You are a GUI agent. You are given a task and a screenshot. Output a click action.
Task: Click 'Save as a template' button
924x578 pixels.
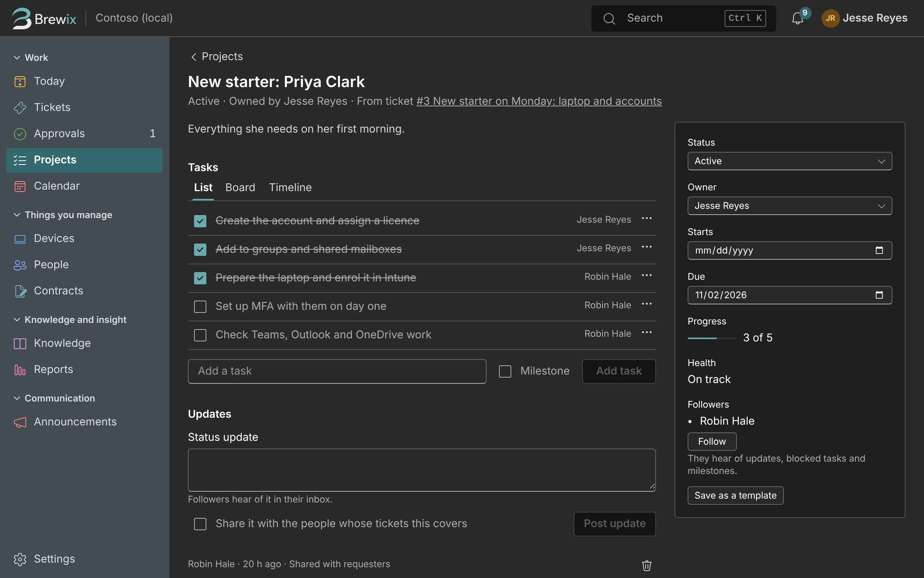pyautogui.click(x=735, y=496)
